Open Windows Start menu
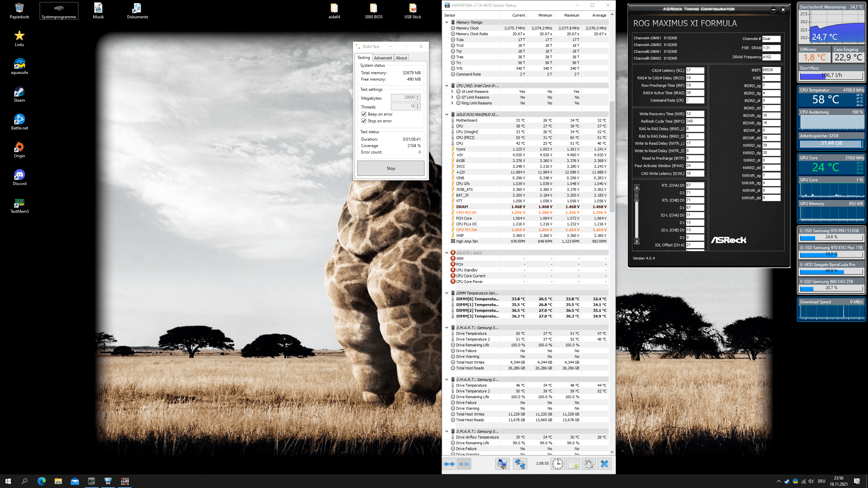 (x=8, y=481)
